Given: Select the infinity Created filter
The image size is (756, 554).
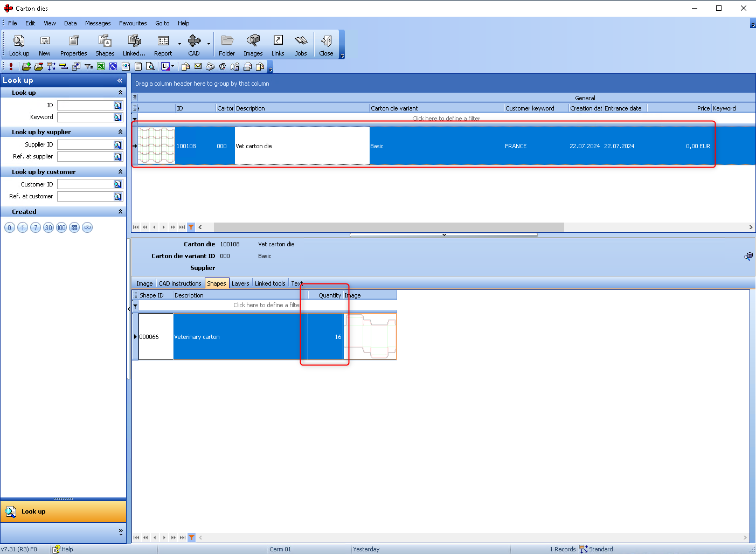Looking at the screenshot, I should (x=87, y=227).
